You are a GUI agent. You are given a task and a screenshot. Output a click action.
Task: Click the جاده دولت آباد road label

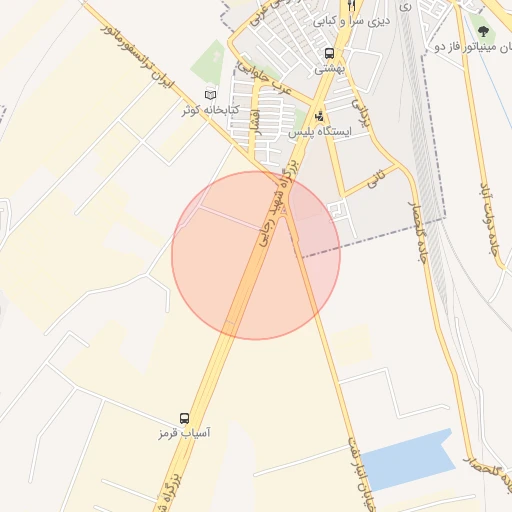(489, 218)
